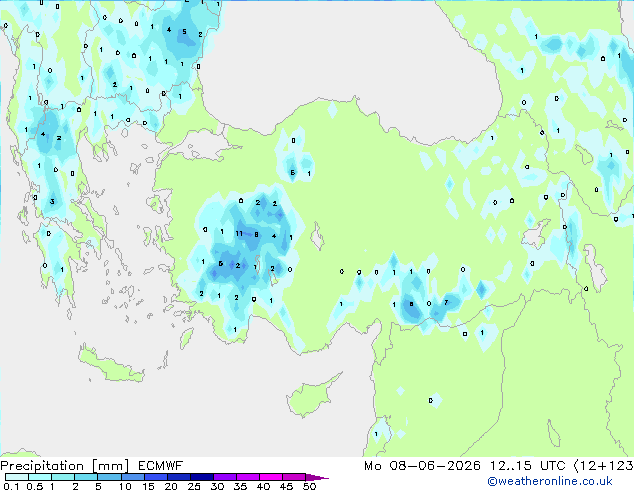Click the legend label '40'
The height and width of the screenshot is (490, 634).
pyautogui.click(x=263, y=486)
